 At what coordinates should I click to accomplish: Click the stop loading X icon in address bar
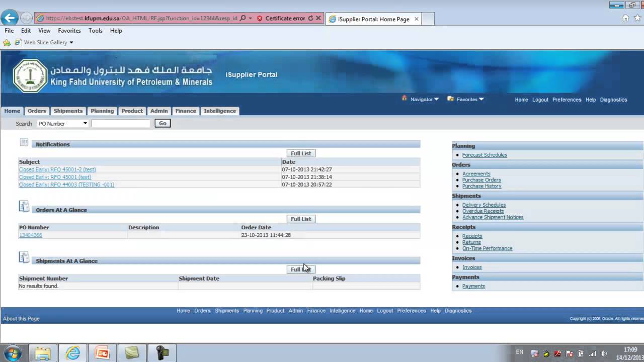[318, 18]
